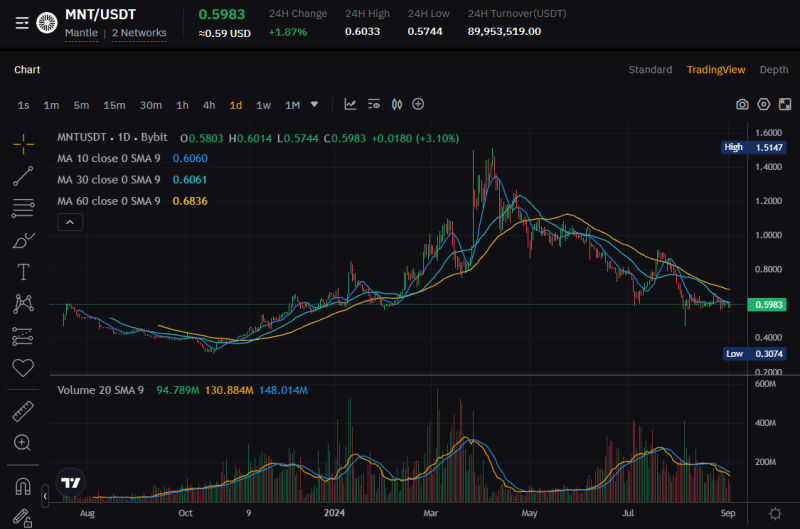Click the Chart section heading

coord(27,70)
